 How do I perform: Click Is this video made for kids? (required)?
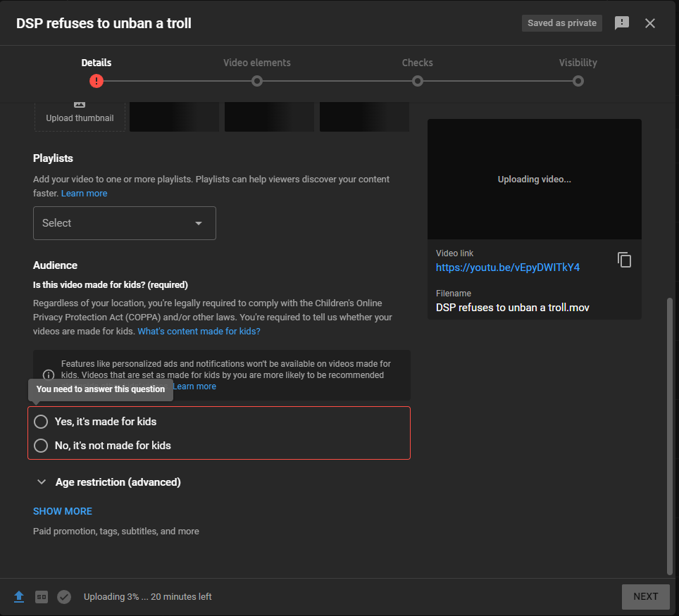pyautogui.click(x=111, y=285)
